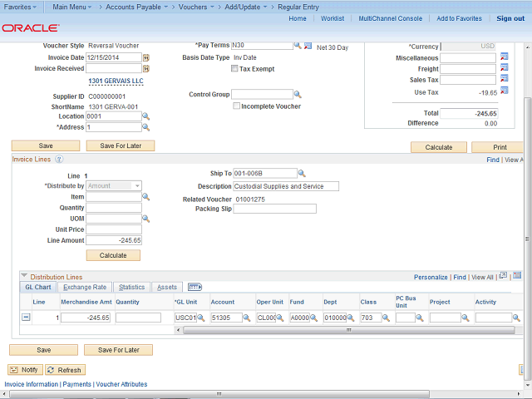Show all columns in Distribution Lines tabs
The height and width of the screenshot is (399, 532).
196,288
